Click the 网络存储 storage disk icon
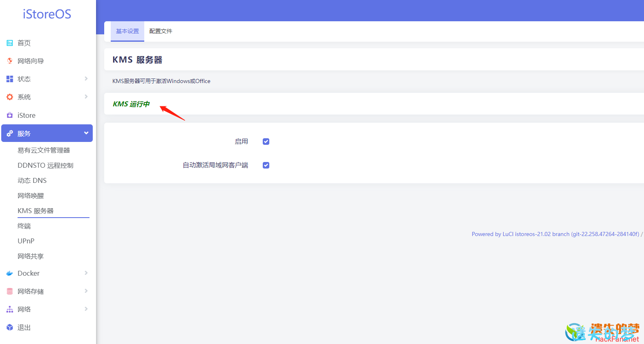Image resolution: width=644 pixels, height=344 pixels. click(x=10, y=291)
